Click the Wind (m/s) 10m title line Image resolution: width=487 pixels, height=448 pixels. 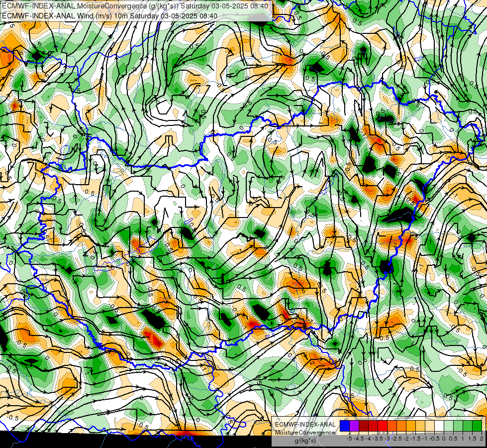[x=109, y=16]
